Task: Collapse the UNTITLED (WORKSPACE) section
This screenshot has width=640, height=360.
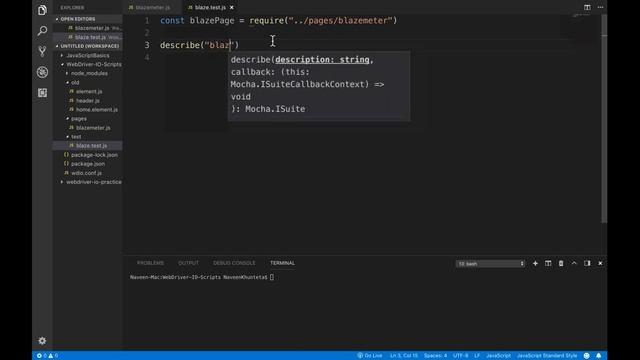Action: point(87,46)
